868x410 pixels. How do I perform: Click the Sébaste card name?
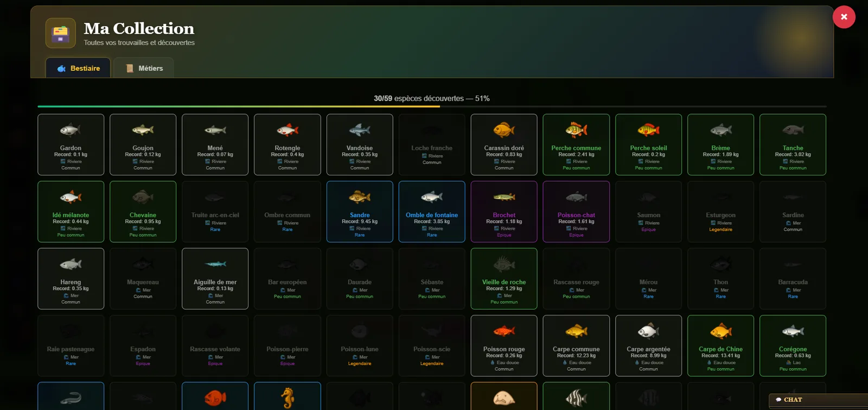pyautogui.click(x=432, y=282)
